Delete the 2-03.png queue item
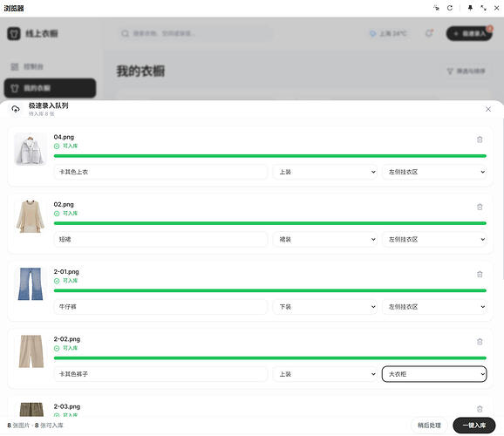 (x=480, y=409)
